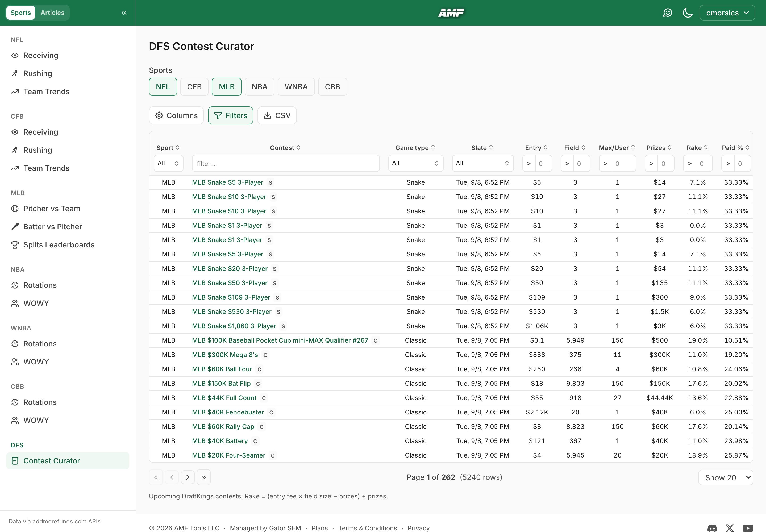This screenshot has height=532, width=766.
Task: Change the Show 20 rows dropdown
Action: click(726, 477)
